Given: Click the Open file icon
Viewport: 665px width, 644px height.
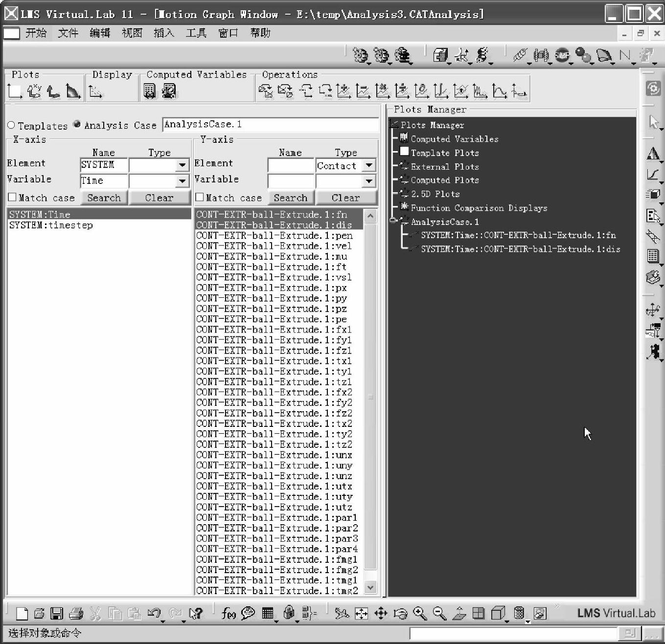Looking at the screenshot, I should point(40,613).
